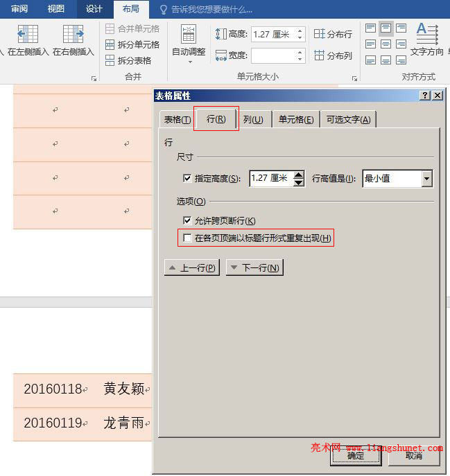Select the Align Center Left icon
This screenshot has height=476, width=450.
pos(370,44)
